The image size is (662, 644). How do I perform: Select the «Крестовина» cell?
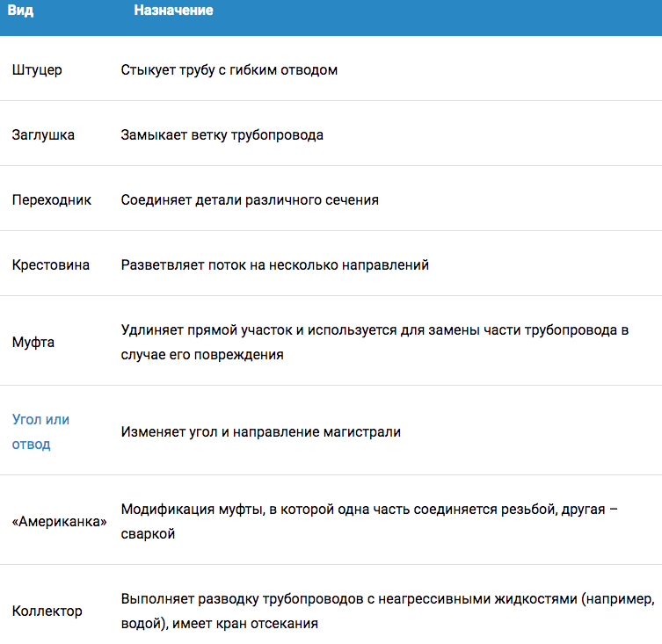(x=51, y=264)
